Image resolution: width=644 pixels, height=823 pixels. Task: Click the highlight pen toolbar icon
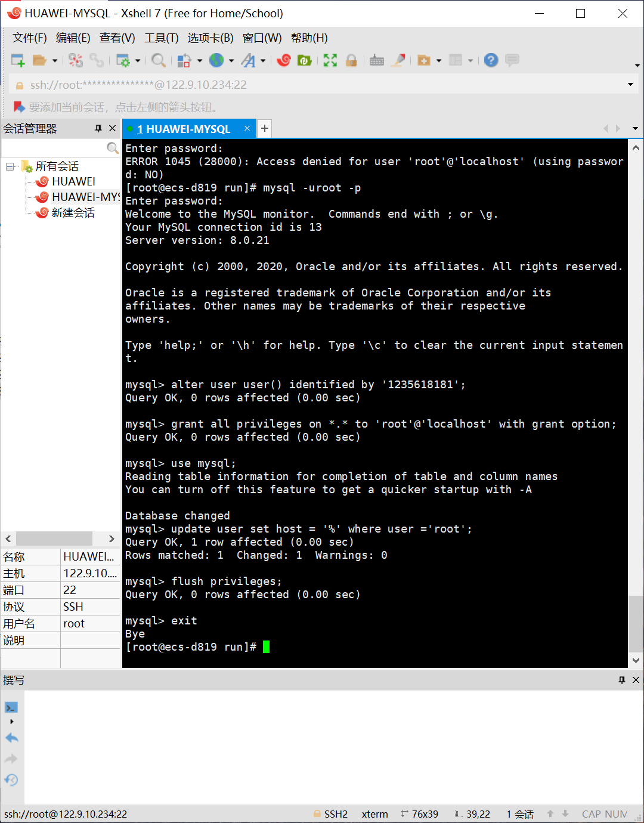pos(399,60)
